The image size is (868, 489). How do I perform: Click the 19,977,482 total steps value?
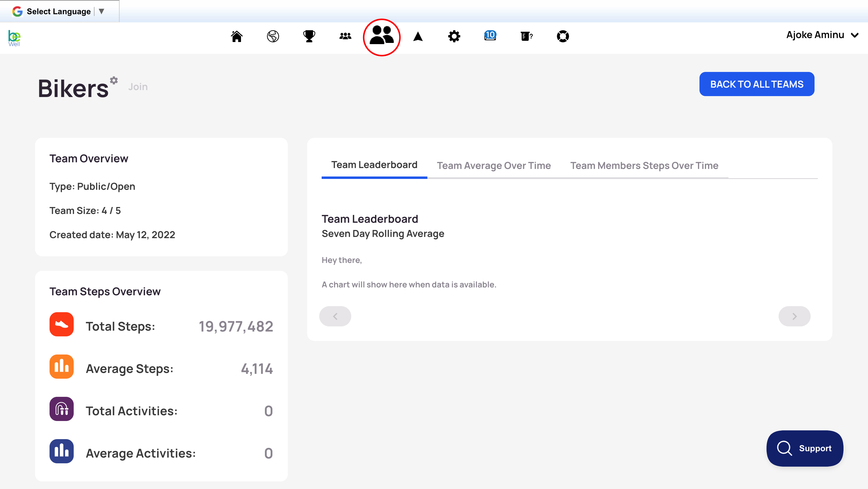tap(236, 326)
